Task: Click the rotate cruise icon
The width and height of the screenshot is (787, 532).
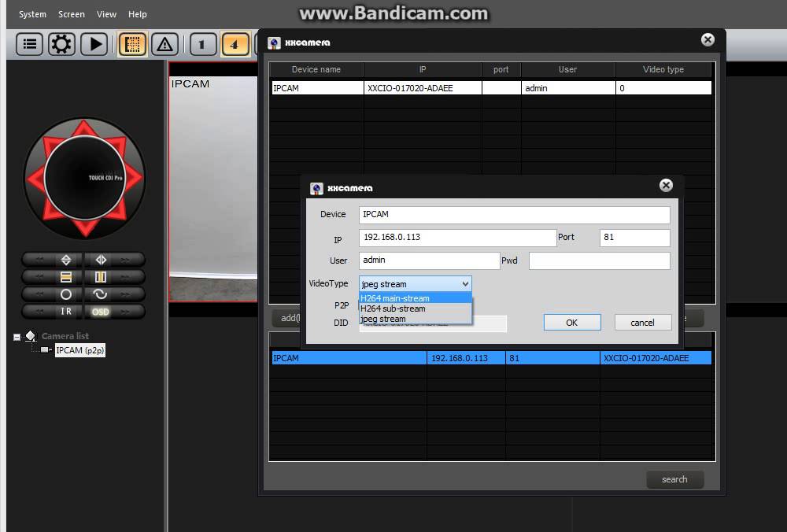Action: coord(101,294)
